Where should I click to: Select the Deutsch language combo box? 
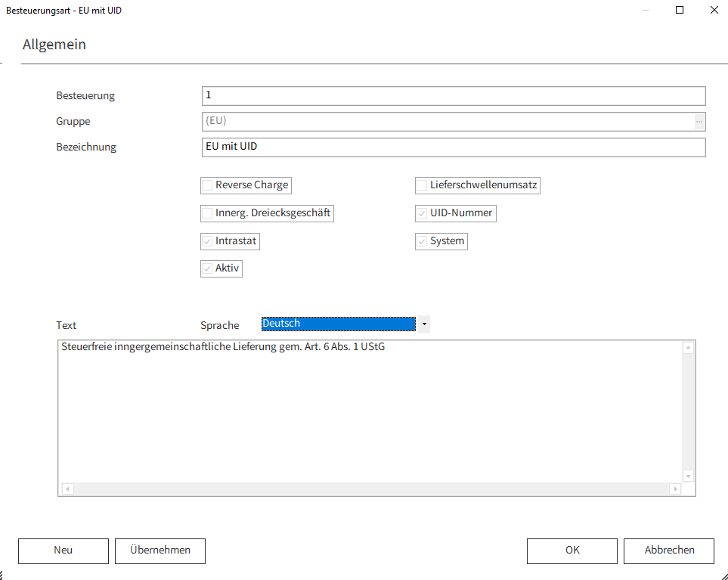pos(338,324)
